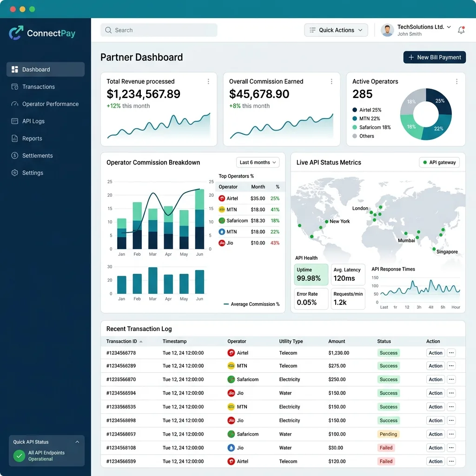Open kebab menu on Total Revenue card
This screenshot has height=476, width=476.
pyautogui.click(x=208, y=81)
